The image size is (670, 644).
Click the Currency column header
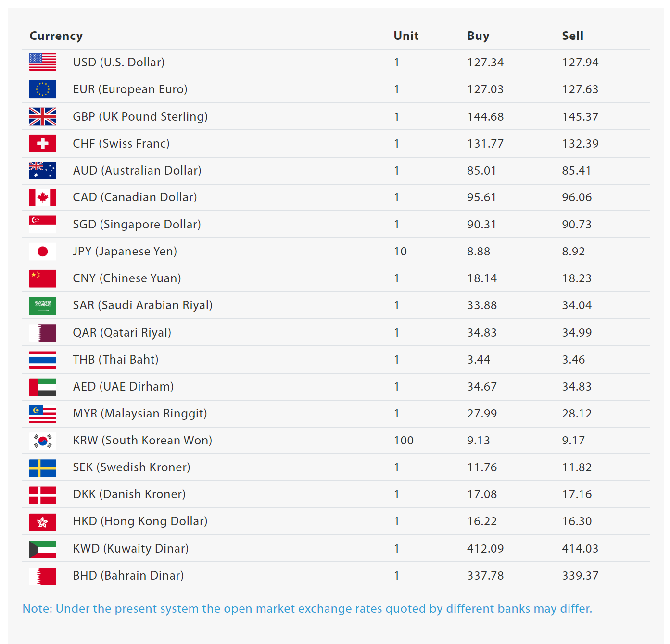point(56,36)
